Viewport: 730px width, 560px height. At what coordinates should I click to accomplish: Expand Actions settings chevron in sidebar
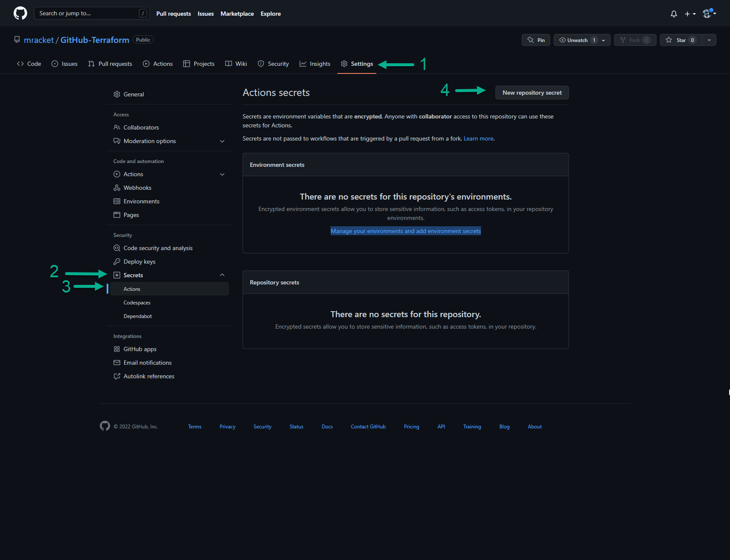click(x=222, y=174)
